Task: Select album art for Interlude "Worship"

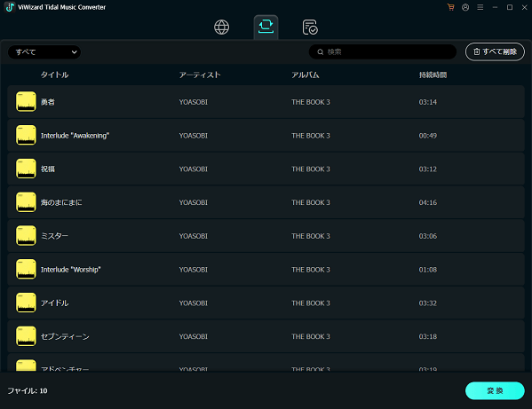Action: 26,269
